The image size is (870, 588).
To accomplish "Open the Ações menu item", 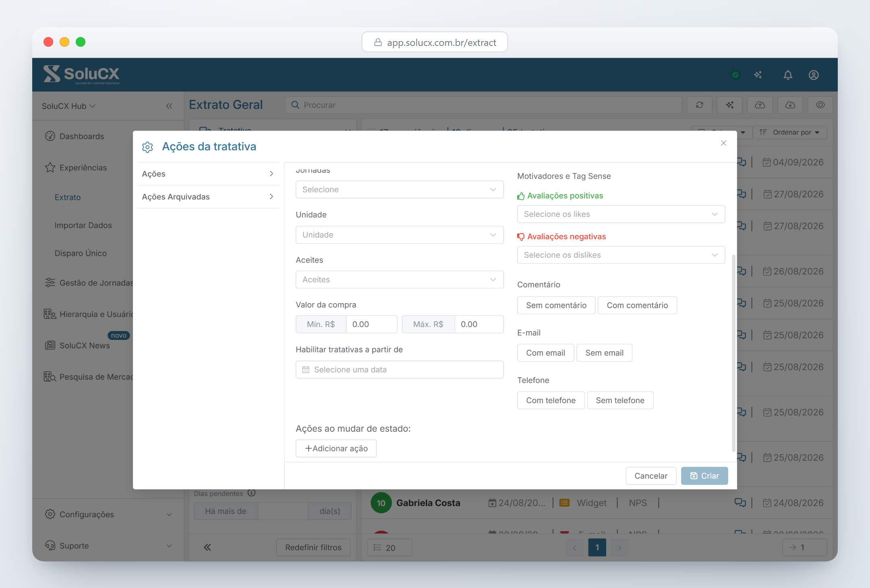I will [208, 174].
